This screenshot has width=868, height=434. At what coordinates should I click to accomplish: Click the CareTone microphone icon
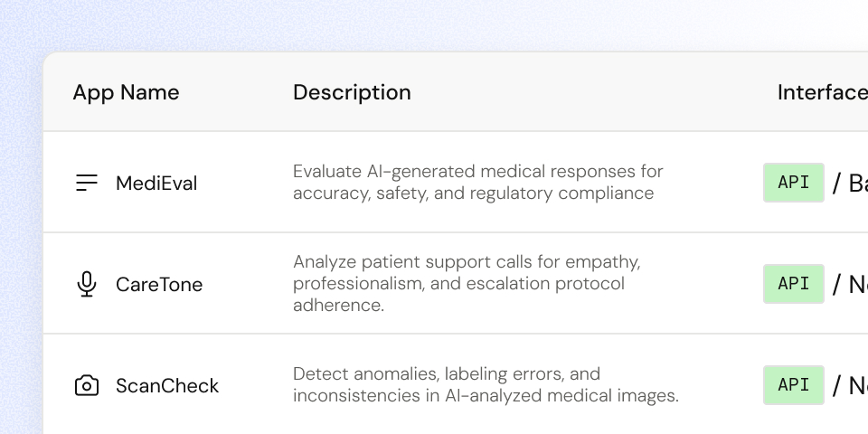87,284
